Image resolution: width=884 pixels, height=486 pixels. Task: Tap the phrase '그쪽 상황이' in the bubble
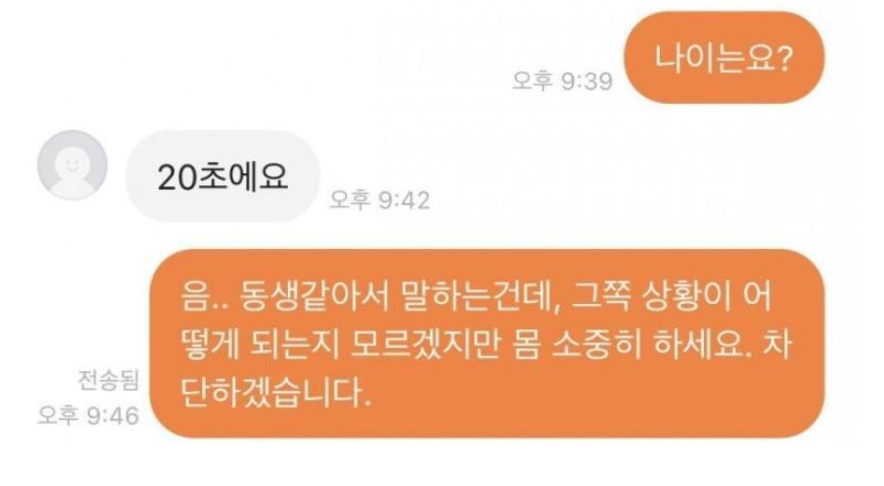(x=651, y=295)
